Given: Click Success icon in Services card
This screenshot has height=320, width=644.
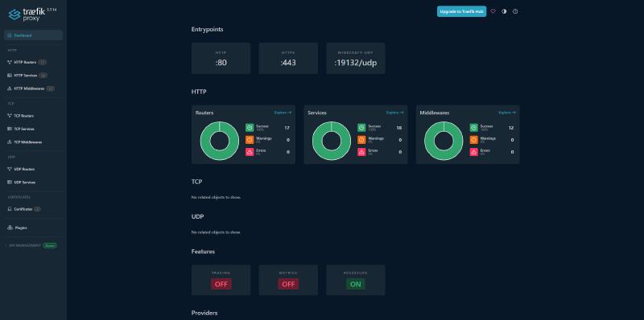Looking at the screenshot, I should tap(361, 128).
